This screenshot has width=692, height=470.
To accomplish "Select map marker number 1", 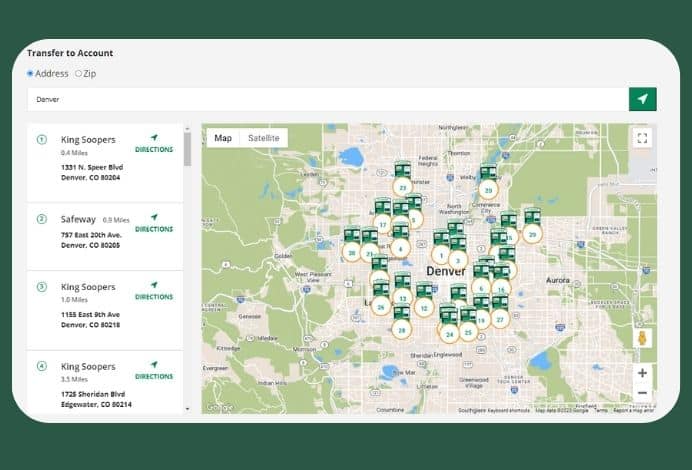I will pos(441,255).
